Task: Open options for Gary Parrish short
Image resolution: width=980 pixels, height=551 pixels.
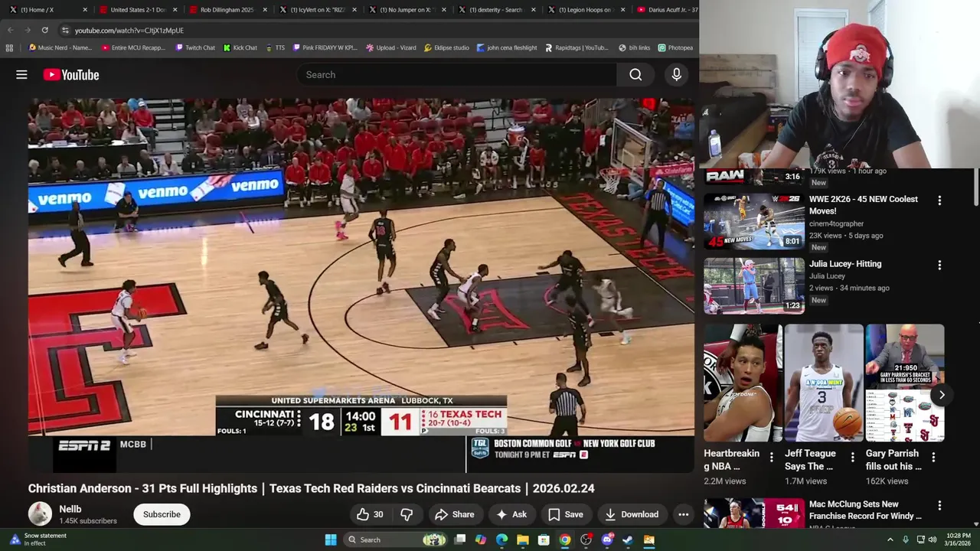Action: [933, 457]
